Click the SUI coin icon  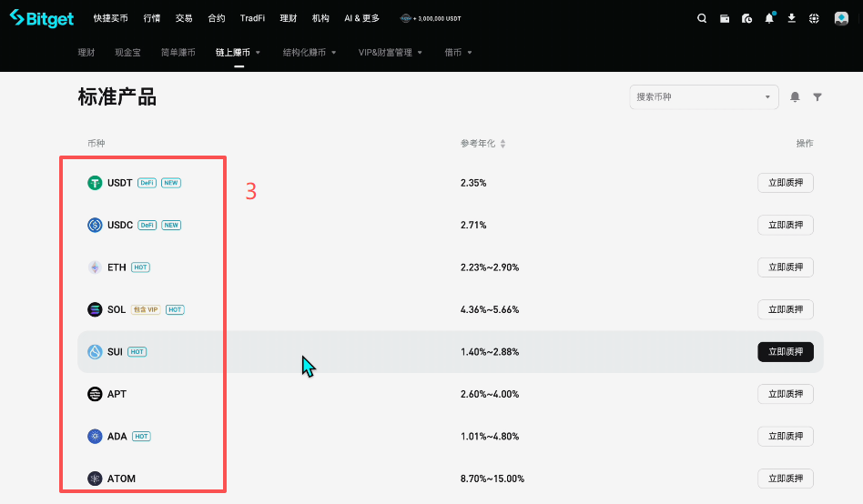click(95, 351)
